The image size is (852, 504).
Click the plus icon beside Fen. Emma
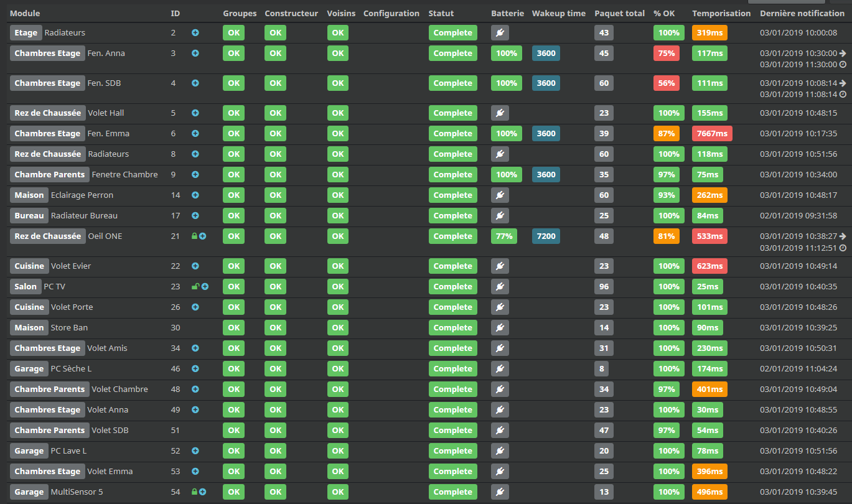click(x=195, y=134)
